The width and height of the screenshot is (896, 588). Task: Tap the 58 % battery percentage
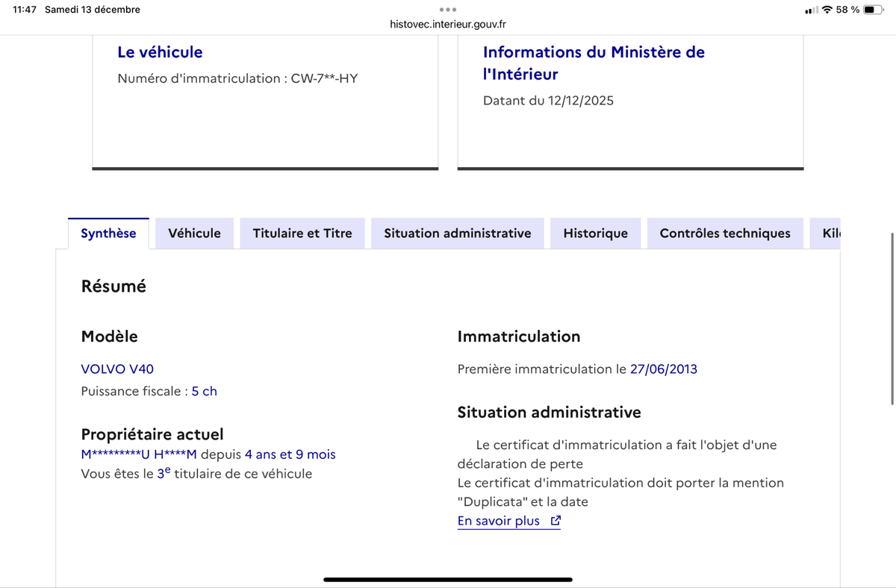(847, 10)
